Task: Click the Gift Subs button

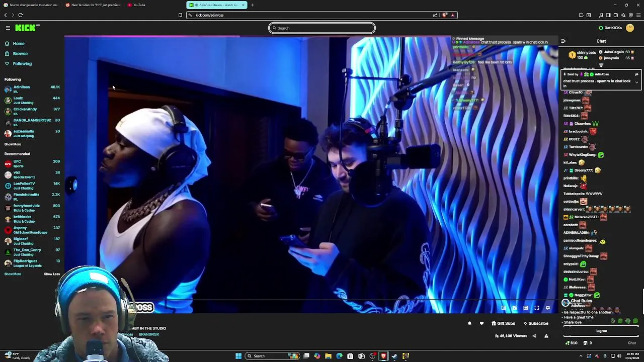Action: [x=503, y=323]
